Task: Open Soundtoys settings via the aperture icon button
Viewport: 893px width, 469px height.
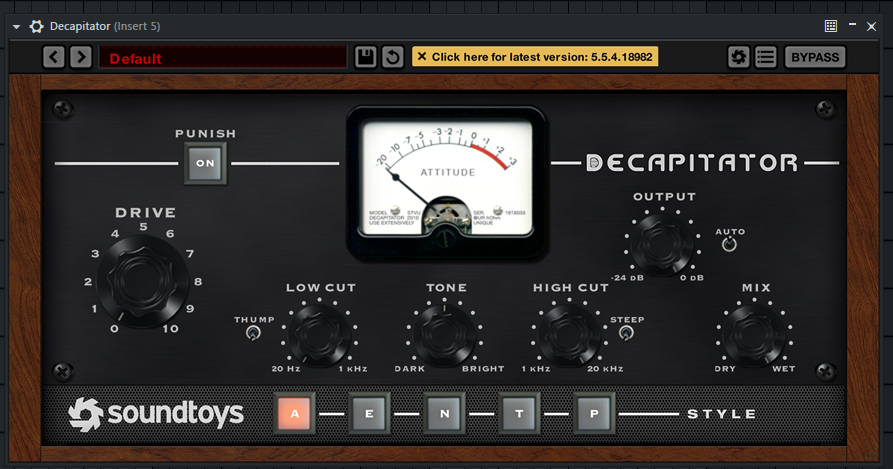Action: click(738, 57)
